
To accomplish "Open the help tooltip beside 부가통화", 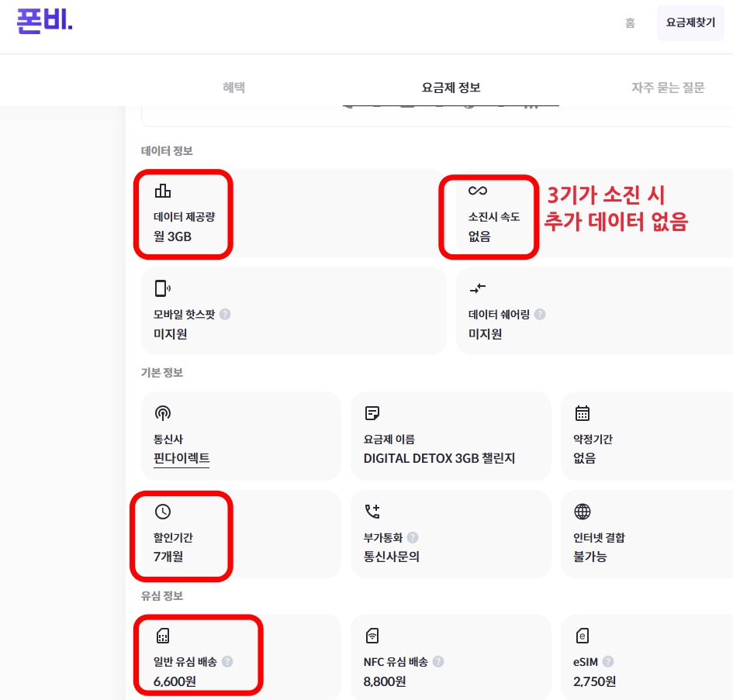I will click(413, 537).
